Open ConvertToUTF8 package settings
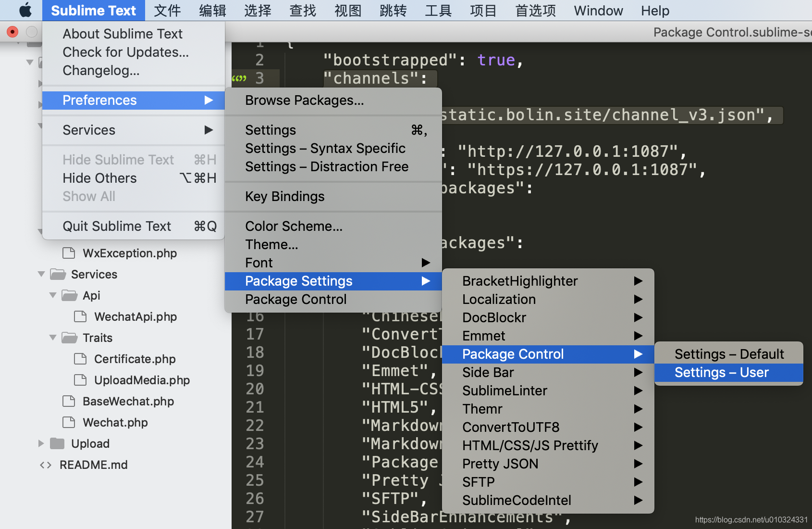Image resolution: width=812 pixels, height=529 pixels. (x=548, y=427)
